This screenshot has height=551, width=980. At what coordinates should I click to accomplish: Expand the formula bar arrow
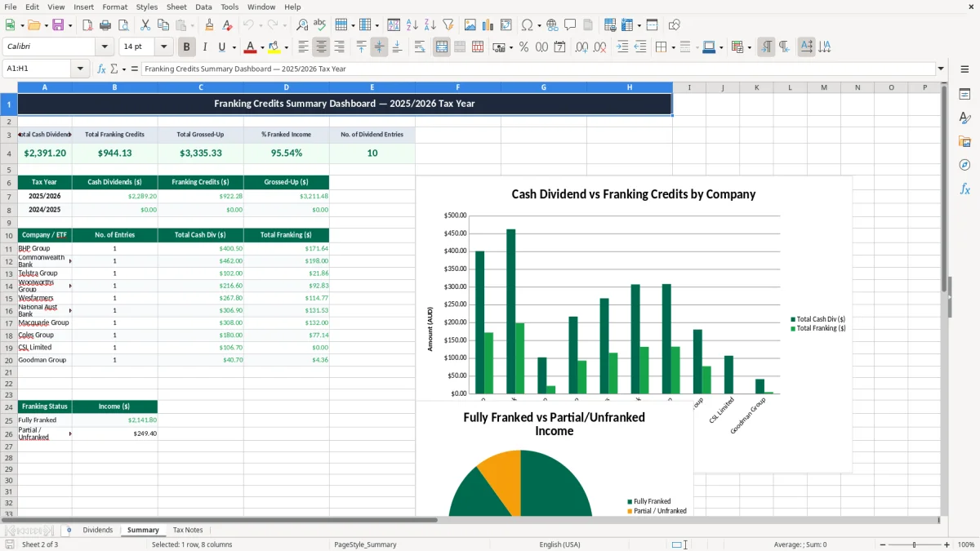point(941,69)
